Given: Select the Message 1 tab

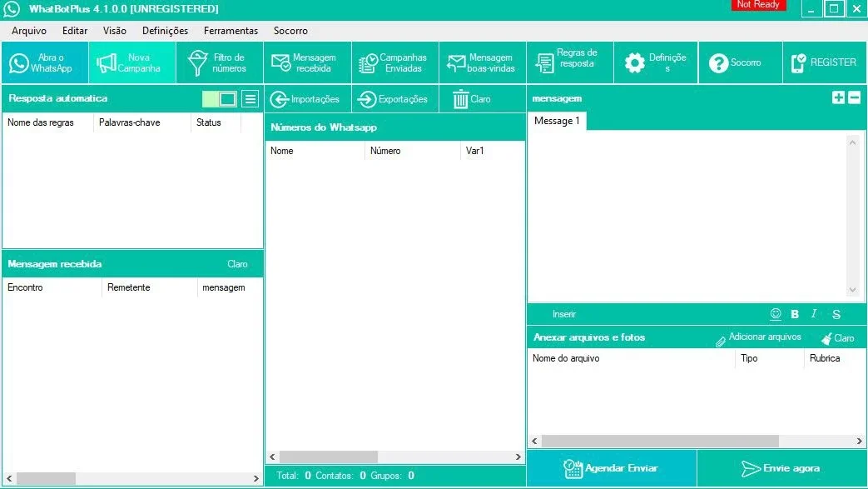Looking at the screenshot, I should point(557,121).
